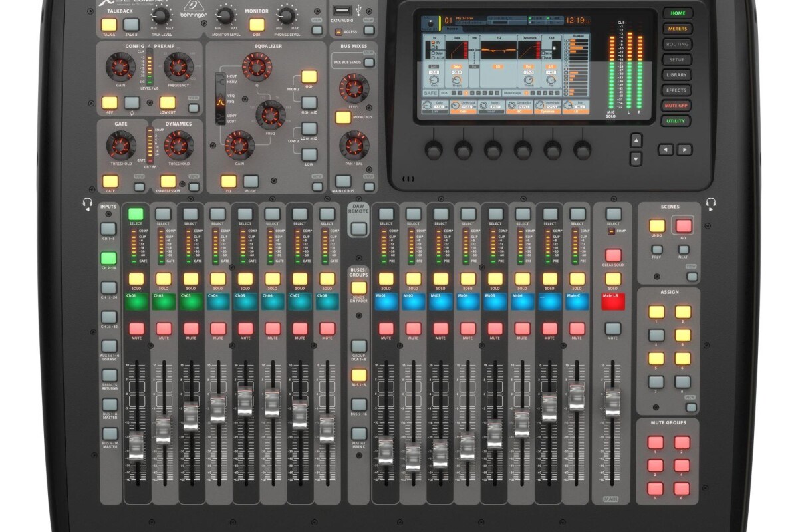Click the dynamics THRESHOLD knob

tap(178, 144)
